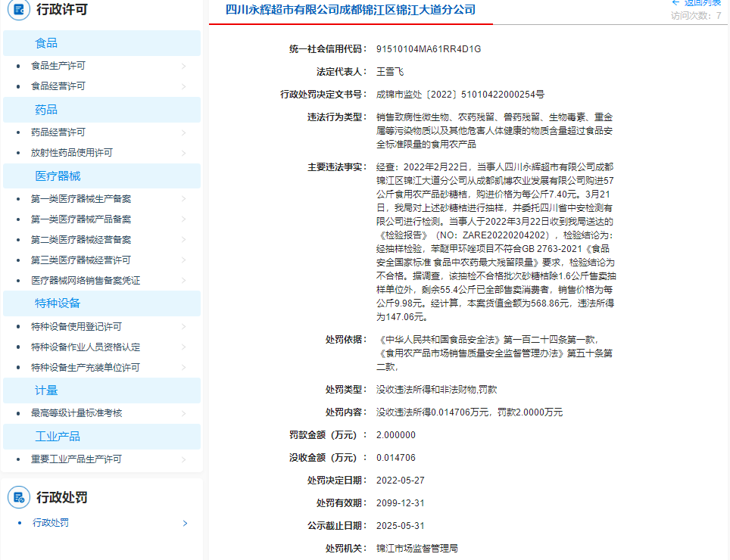Image resolution: width=730 pixels, height=560 pixels.
Task: Select 重要工业产品生产许可 item
Action: 76,459
